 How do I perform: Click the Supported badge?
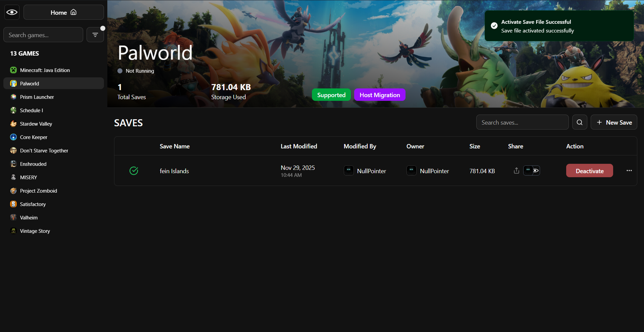tap(331, 95)
